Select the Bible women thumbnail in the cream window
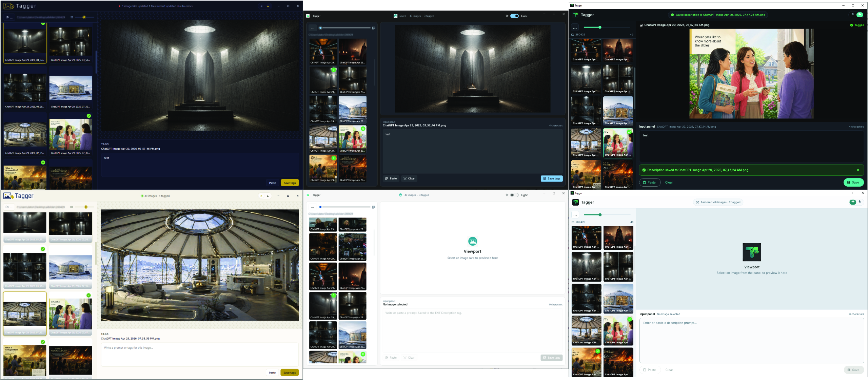 pyautogui.click(x=71, y=315)
